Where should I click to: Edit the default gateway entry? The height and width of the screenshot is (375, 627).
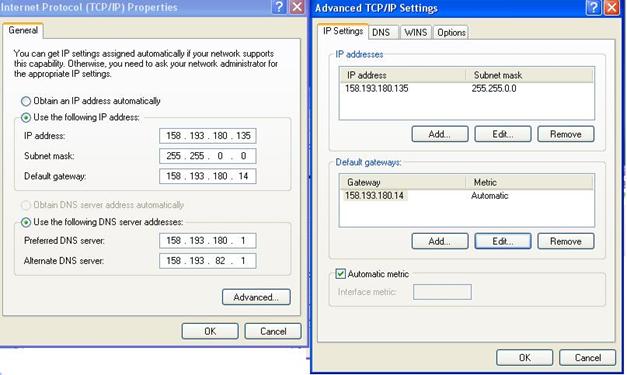coord(503,241)
